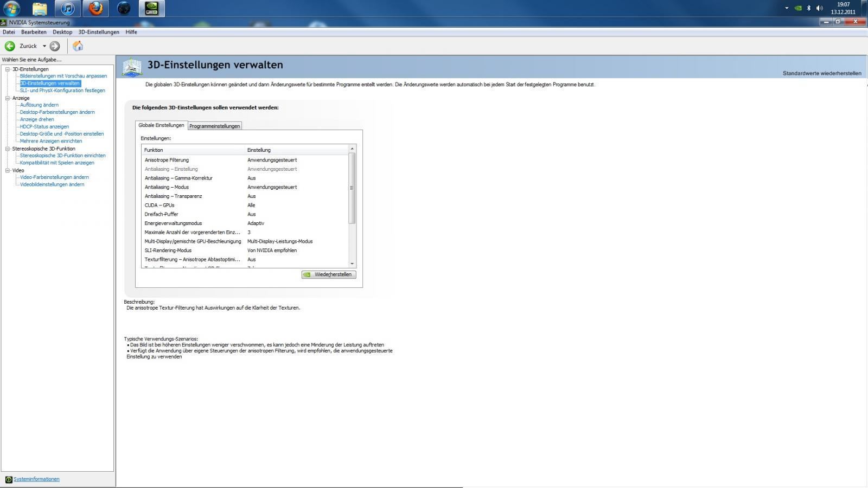868x488 pixels.
Task: Select Texturfilterung – Anisotrope Abtastoptimierung row
Action: (245, 260)
